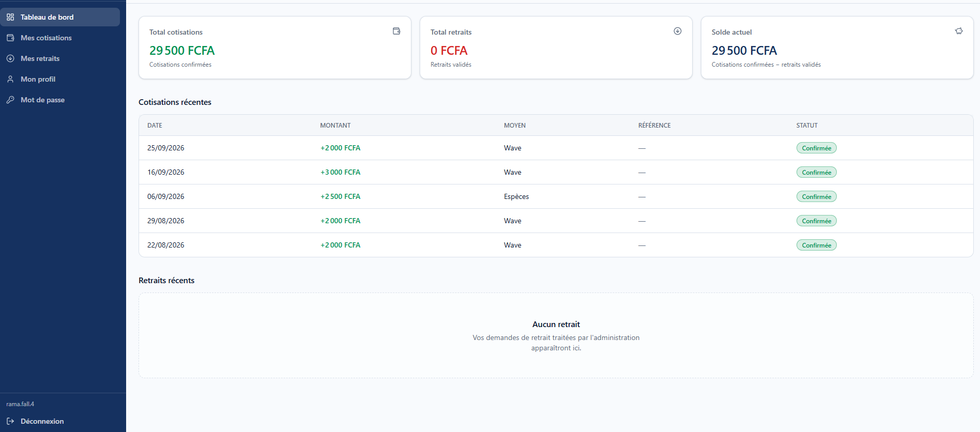Click Wave in the 25/09/2026 row

513,148
